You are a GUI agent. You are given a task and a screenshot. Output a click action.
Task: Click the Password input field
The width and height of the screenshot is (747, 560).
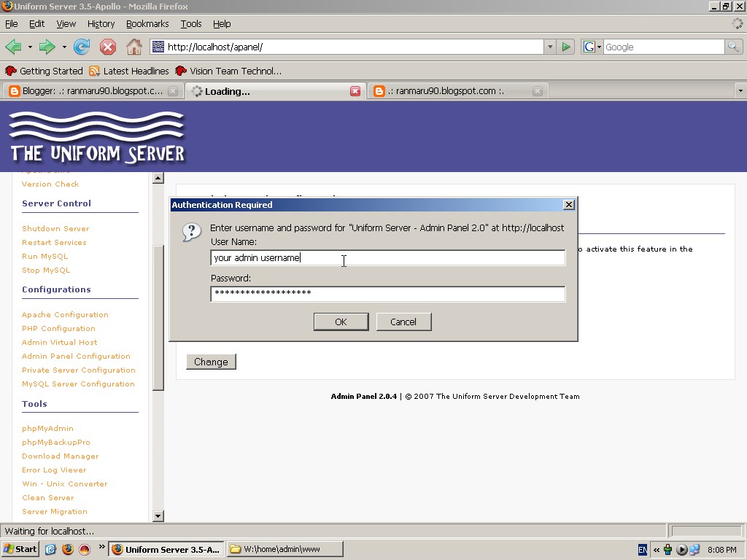388,294
